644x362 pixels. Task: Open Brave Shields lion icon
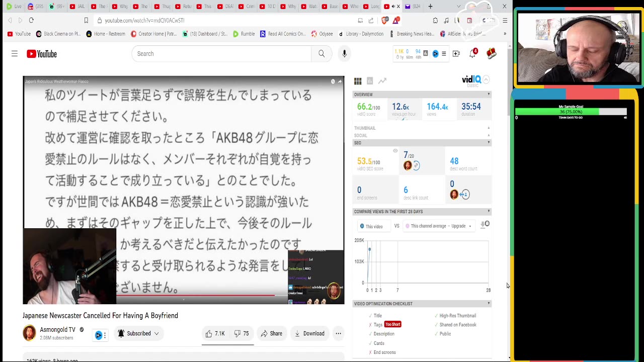click(x=385, y=20)
